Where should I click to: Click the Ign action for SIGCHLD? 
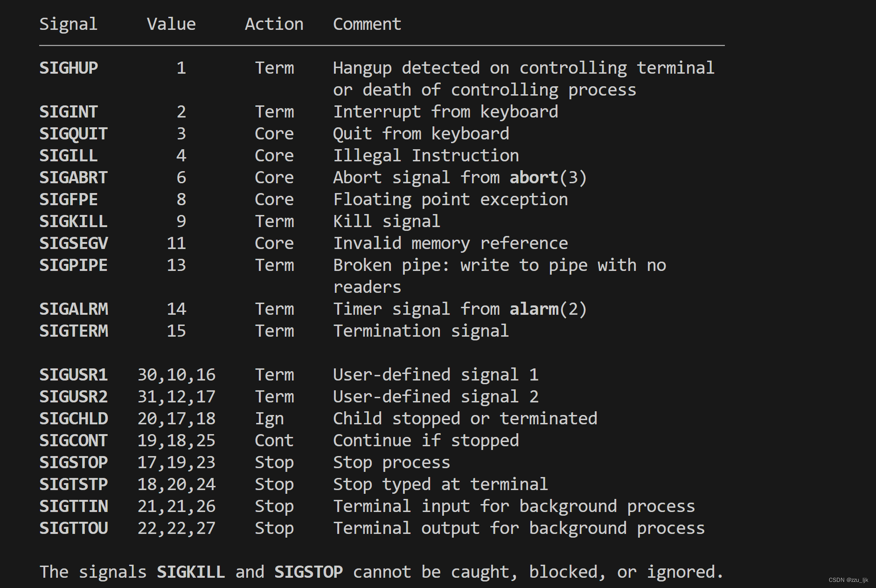click(x=269, y=419)
